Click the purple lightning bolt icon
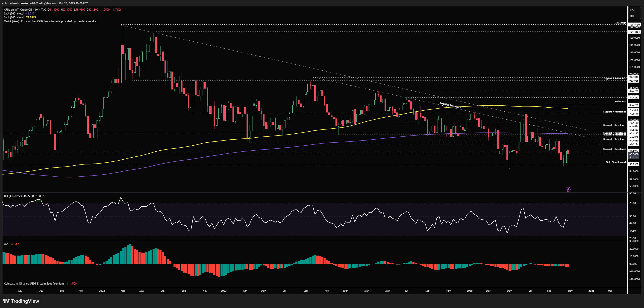This screenshot has width=644, height=308. [x=568, y=190]
